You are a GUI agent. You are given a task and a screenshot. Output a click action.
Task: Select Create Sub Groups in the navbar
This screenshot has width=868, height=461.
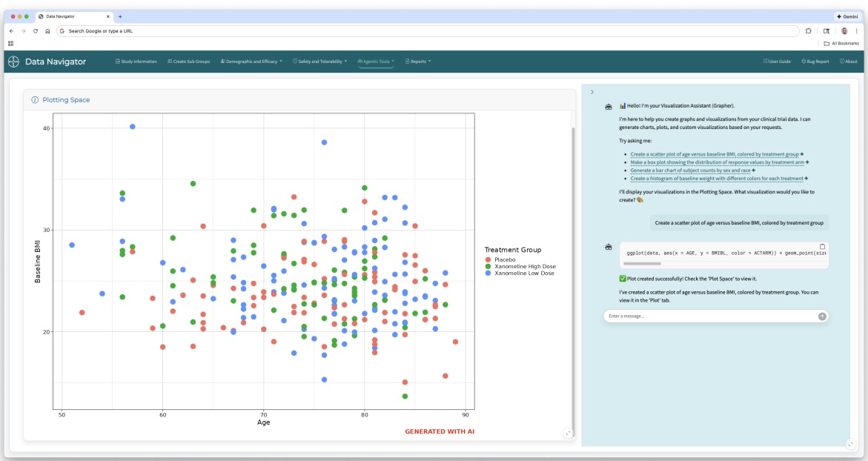(189, 62)
